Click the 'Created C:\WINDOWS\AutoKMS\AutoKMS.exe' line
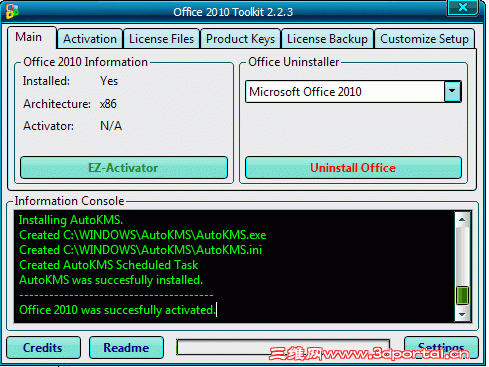This screenshot has width=489, height=367. click(143, 235)
